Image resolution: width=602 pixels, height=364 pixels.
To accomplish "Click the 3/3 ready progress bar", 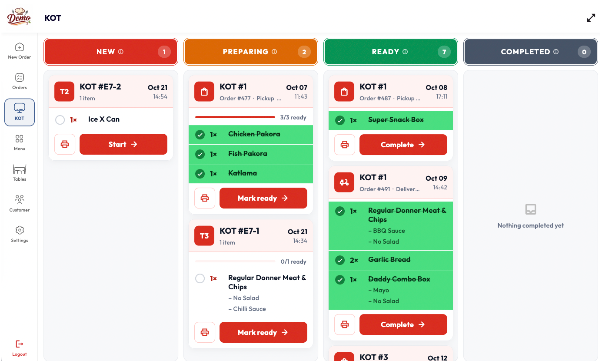I will pyautogui.click(x=235, y=117).
